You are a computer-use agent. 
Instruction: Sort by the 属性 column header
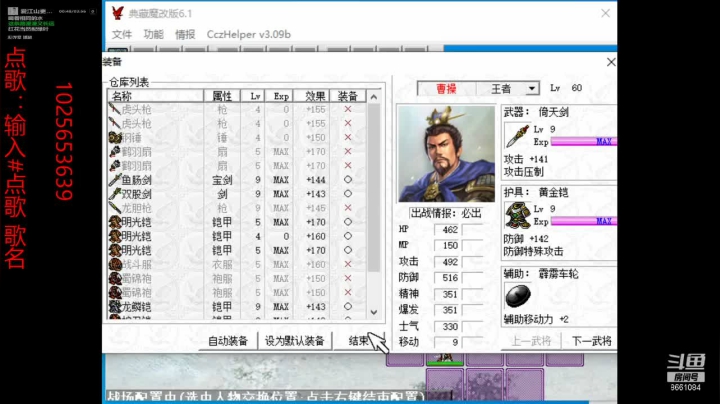pos(222,96)
